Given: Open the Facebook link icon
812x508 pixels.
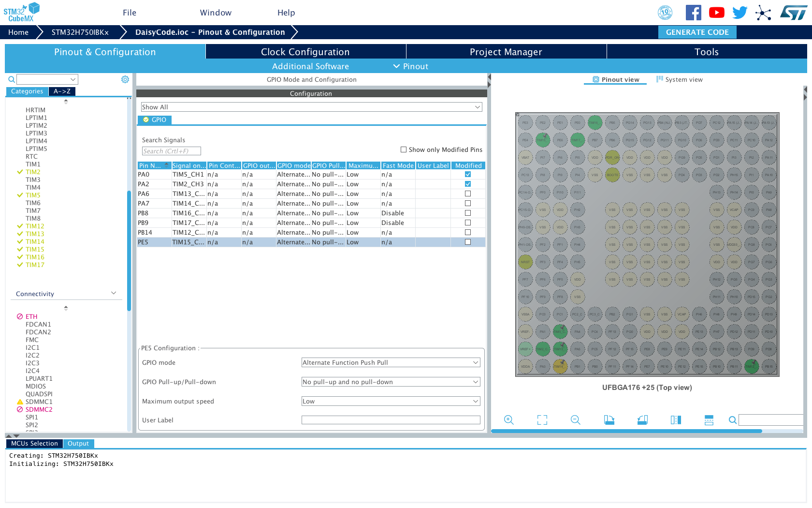Looking at the screenshot, I should click(693, 13).
